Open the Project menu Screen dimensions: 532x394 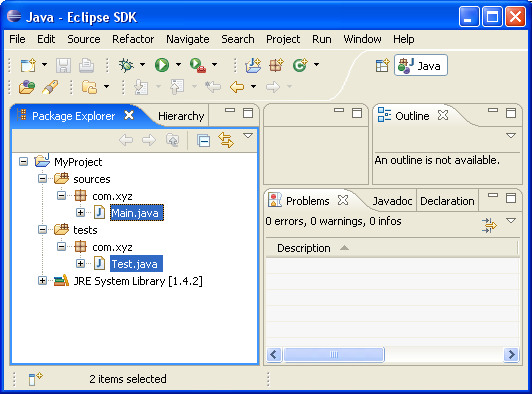pyautogui.click(x=283, y=39)
